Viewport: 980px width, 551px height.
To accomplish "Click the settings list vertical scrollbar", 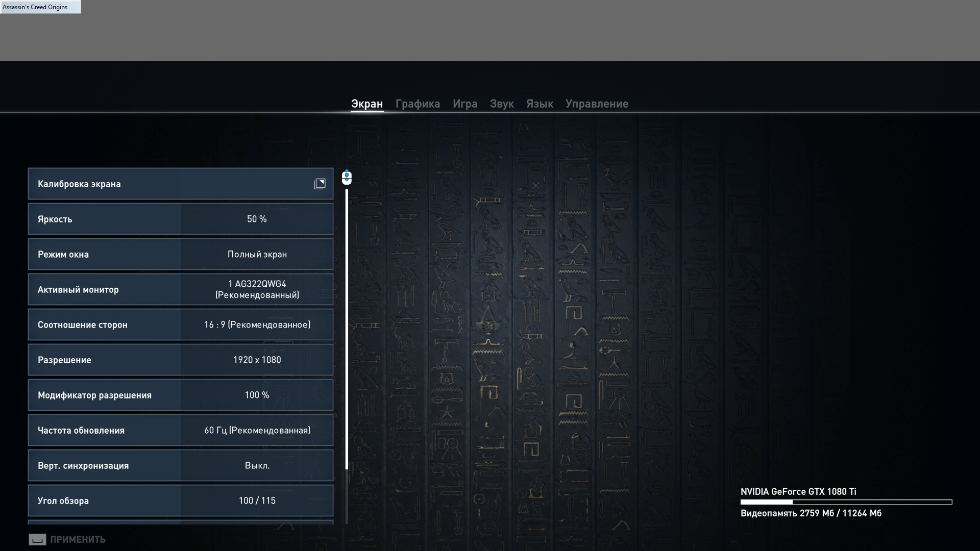I will 347,329.
